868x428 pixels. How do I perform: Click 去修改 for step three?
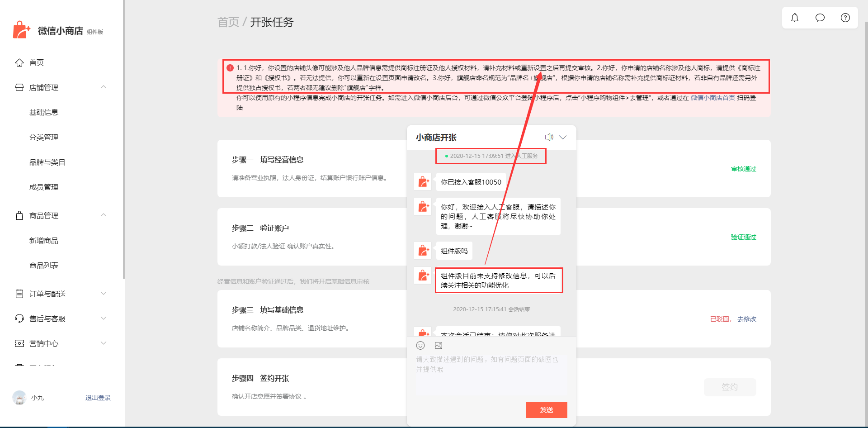747,319
